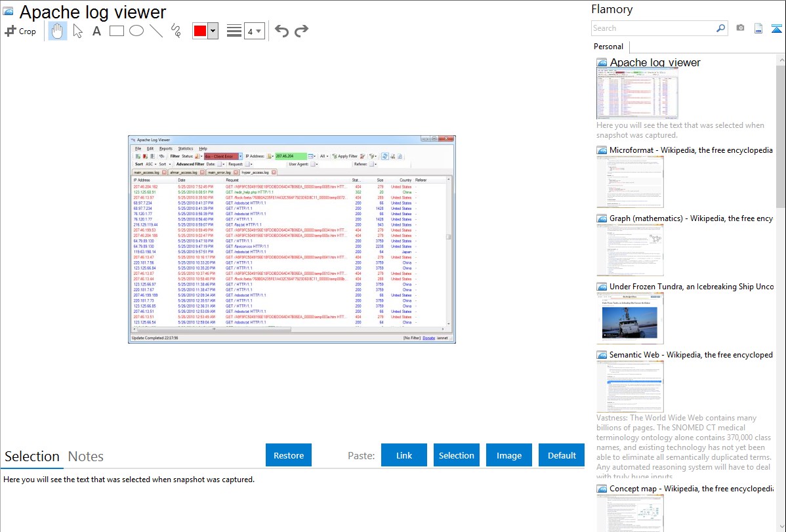Click the camera capture icon
This screenshot has width=786, height=532.
pyautogui.click(x=740, y=28)
